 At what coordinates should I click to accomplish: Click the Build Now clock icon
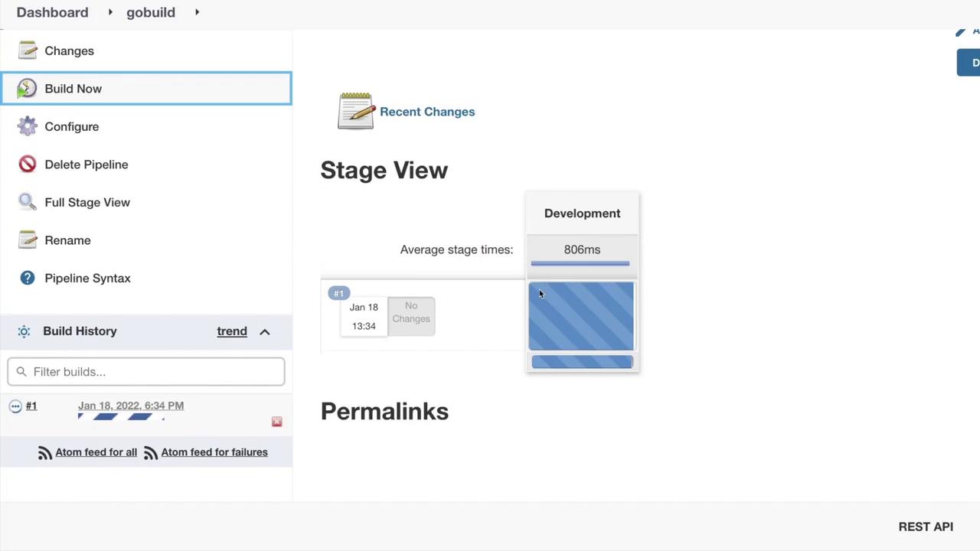click(27, 89)
